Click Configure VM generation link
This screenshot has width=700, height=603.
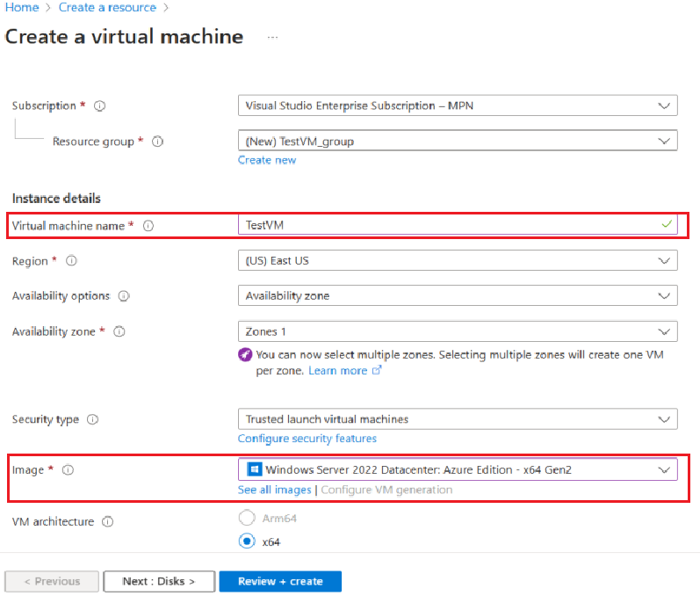pyautogui.click(x=386, y=490)
